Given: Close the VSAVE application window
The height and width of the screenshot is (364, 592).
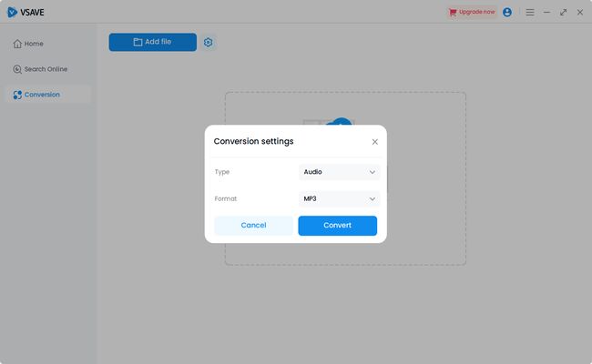Looking at the screenshot, I should [580, 13].
